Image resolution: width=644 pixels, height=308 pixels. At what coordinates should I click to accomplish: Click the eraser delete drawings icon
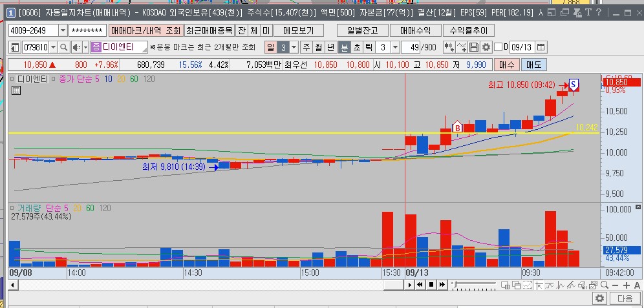click(582, 285)
